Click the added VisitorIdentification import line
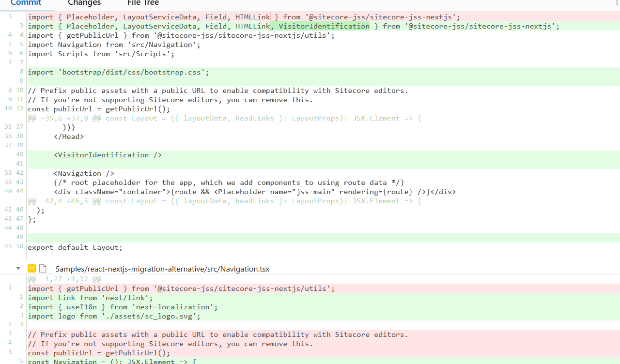The height and width of the screenshot is (364, 620). coord(293,26)
